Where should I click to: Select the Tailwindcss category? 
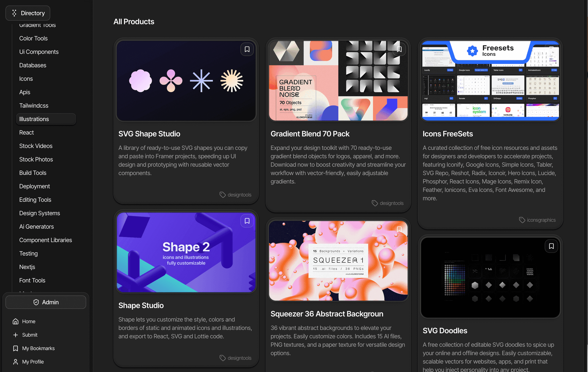point(34,106)
